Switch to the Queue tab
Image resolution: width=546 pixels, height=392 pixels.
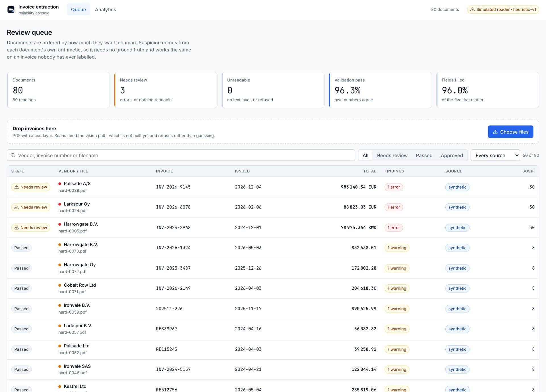click(78, 10)
